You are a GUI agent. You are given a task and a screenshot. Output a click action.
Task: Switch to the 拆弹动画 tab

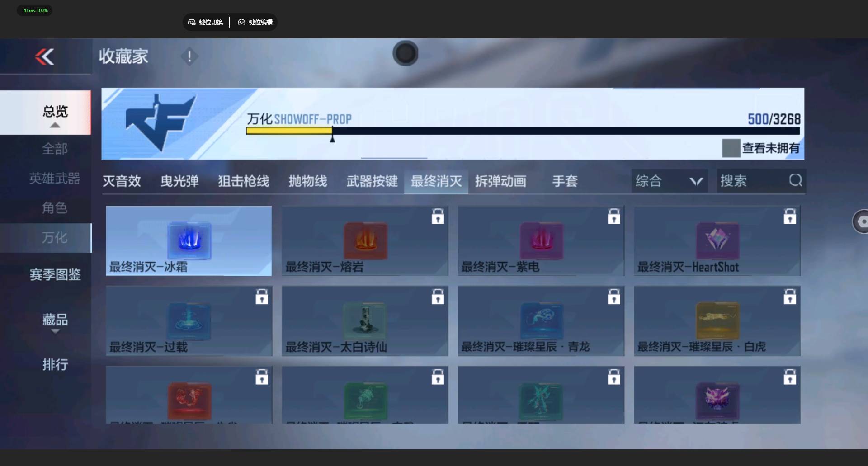point(500,181)
